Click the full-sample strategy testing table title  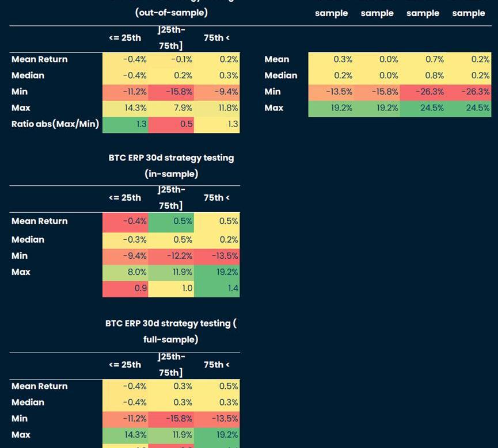[x=171, y=331]
